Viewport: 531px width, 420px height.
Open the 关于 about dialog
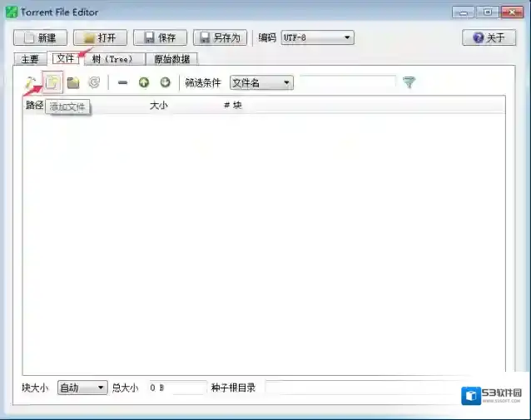click(x=489, y=37)
